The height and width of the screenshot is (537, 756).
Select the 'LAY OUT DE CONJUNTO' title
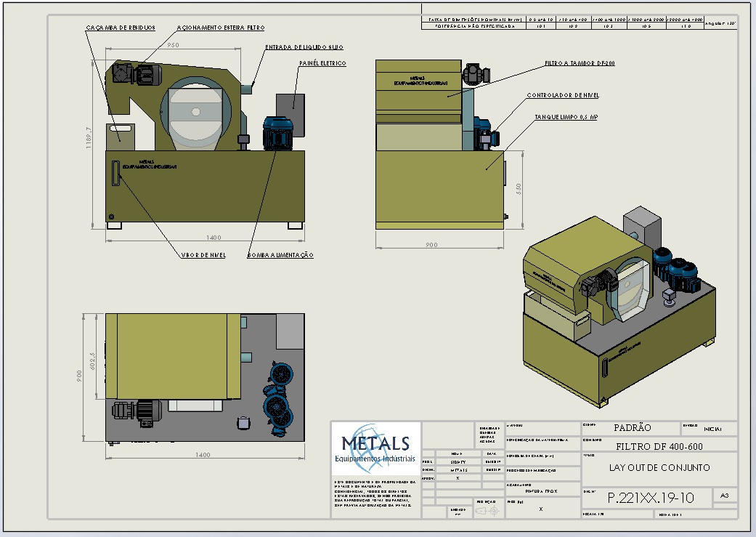659,467
